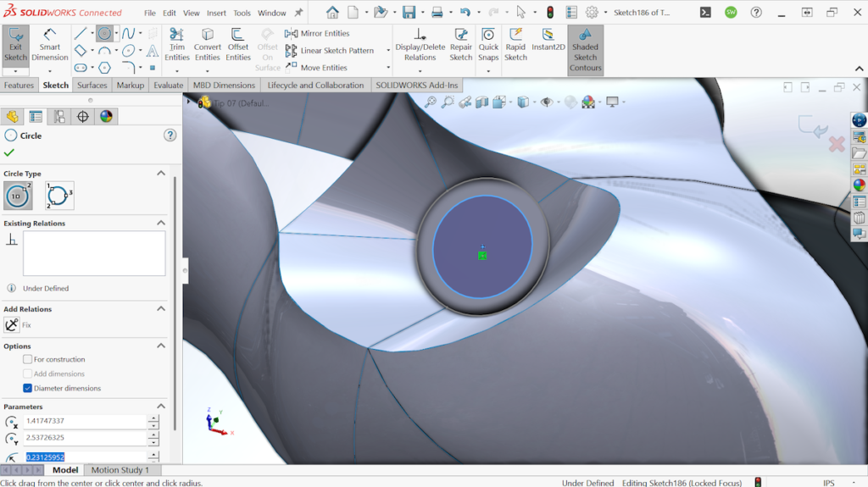This screenshot has height=487, width=868.
Task: Toggle Instant2D
Action: click(548, 40)
